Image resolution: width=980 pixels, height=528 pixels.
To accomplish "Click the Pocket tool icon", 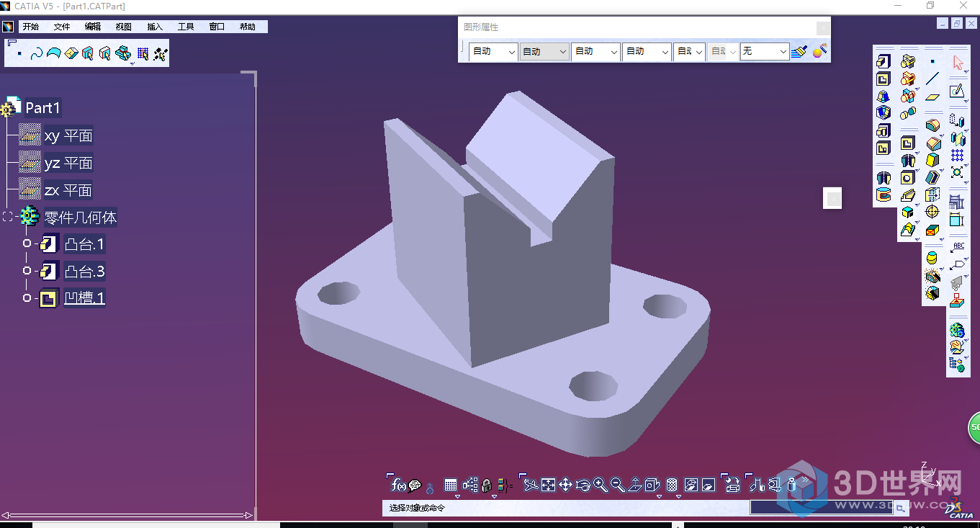I will point(884,79).
